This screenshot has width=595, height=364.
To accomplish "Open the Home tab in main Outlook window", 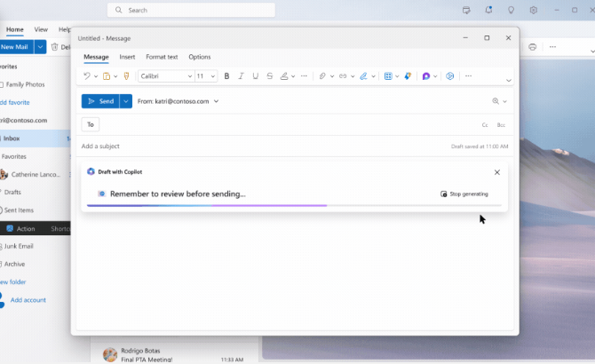I will [x=15, y=29].
